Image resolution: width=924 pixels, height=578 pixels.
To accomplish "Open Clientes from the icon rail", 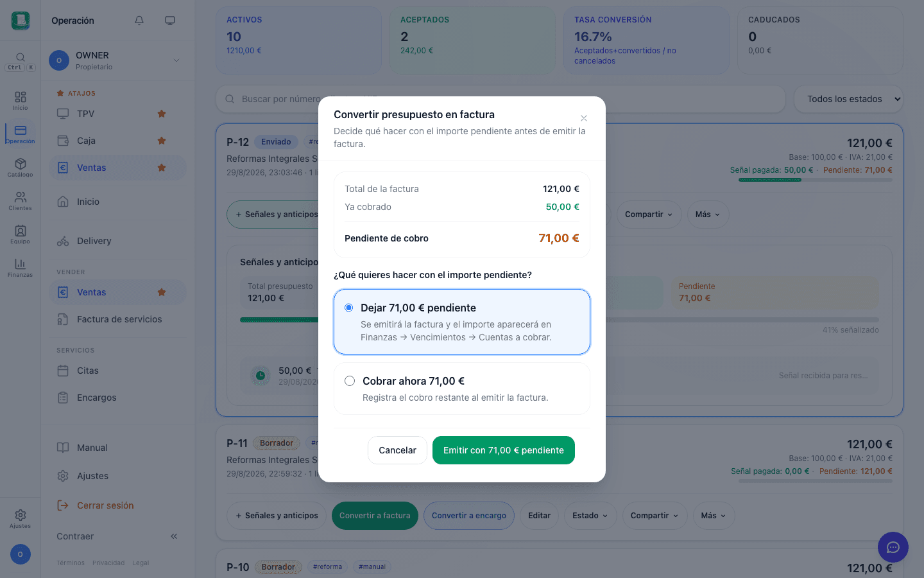I will (21, 201).
